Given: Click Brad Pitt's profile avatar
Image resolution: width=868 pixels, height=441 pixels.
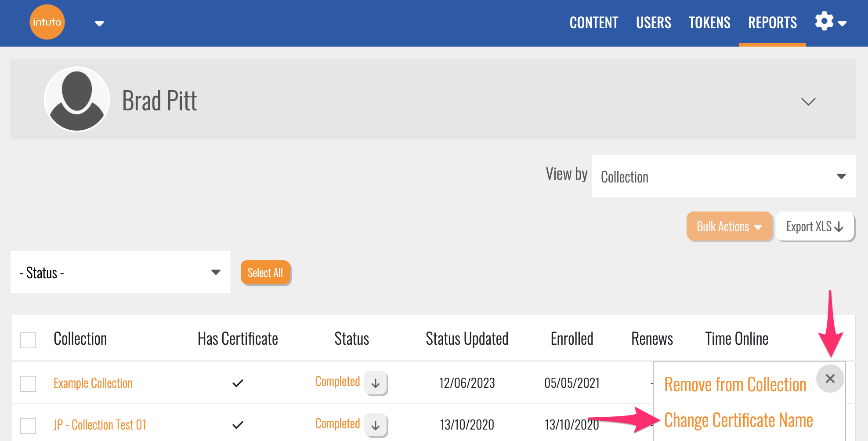Looking at the screenshot, I should coord(77,99).
